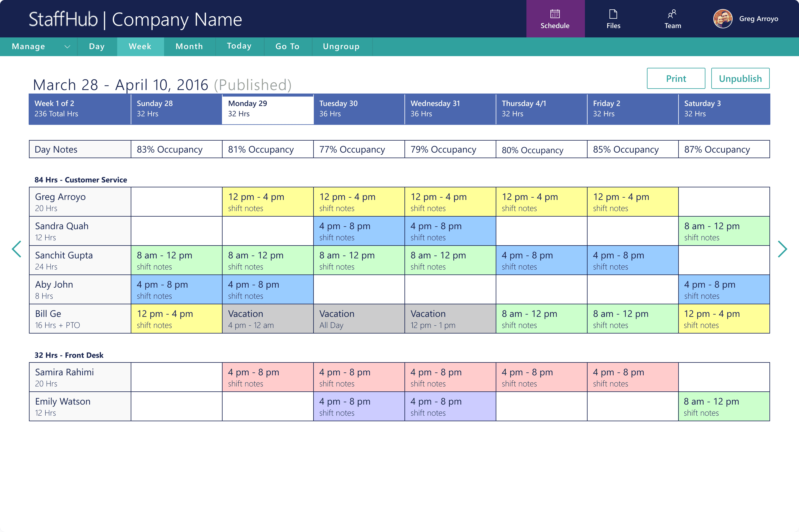
Task: Open Samira Rahimi's Monday 4 pm - 8 pm shift
Action: tap(268, 377)
